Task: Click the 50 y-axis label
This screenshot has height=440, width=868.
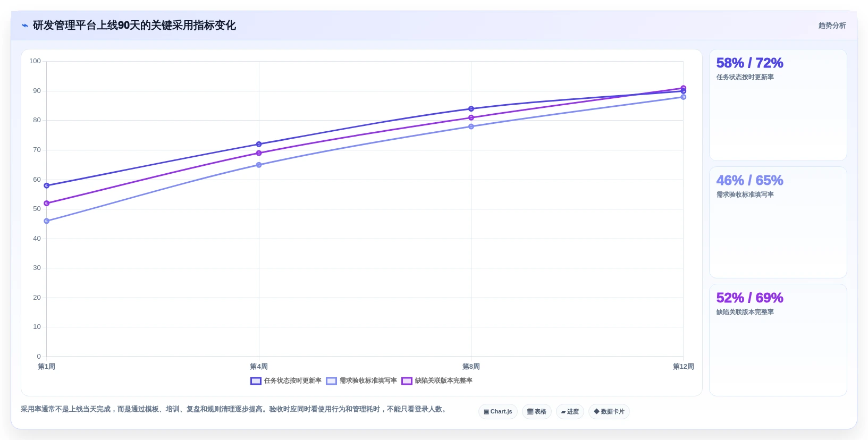Action: 37,209
